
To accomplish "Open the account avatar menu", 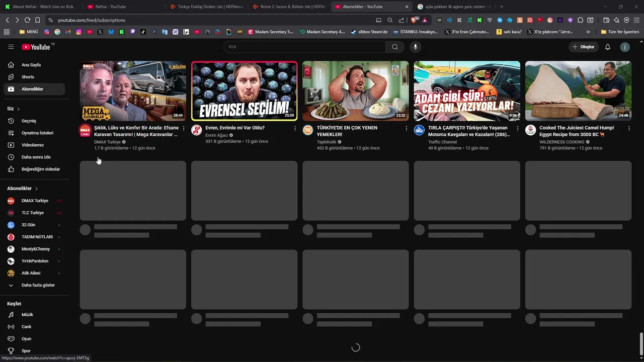I will (x=625, y=47).
